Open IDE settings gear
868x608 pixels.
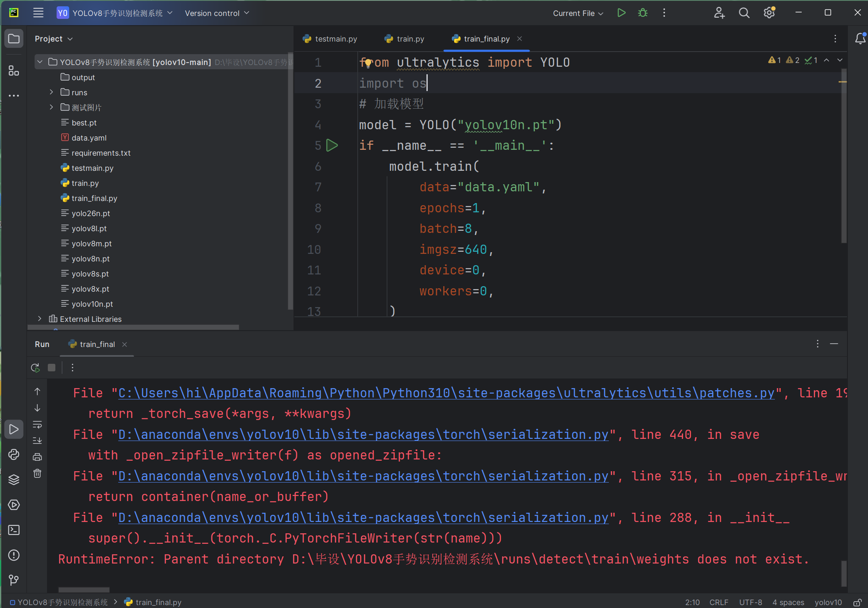[769, 13]
